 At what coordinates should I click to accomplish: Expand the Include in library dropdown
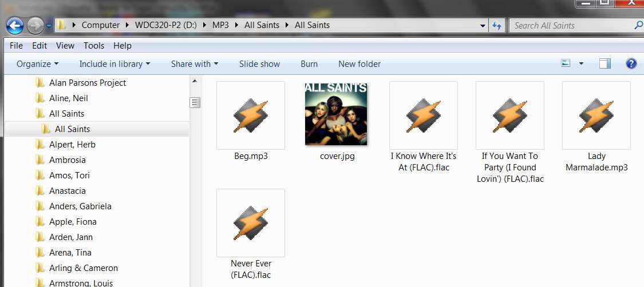coord(114,64)
